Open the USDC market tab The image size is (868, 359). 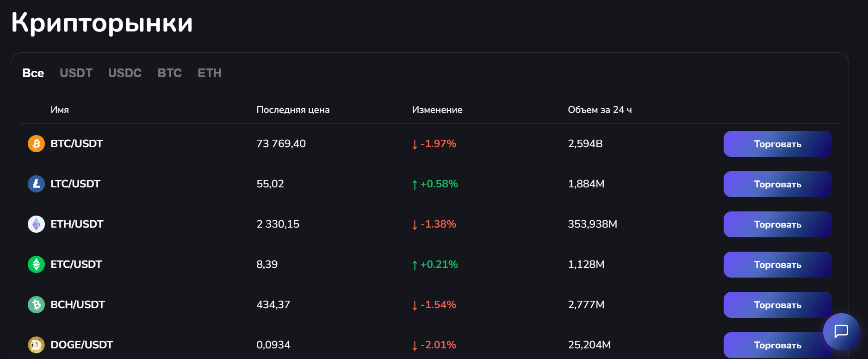(125, 73)
